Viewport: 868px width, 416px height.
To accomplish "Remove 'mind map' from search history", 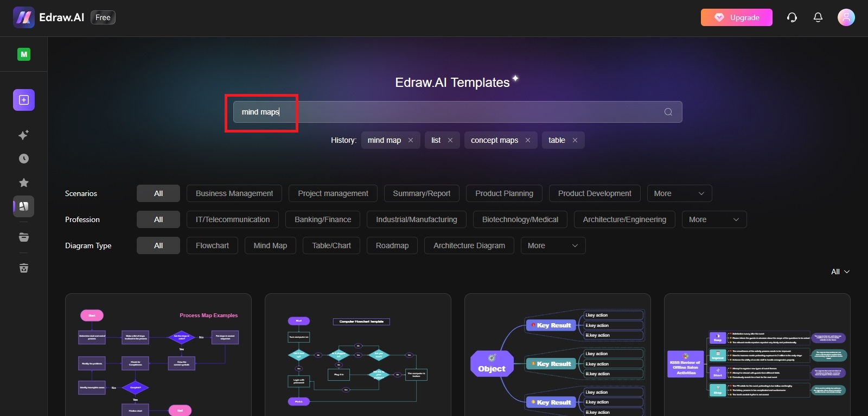I will (411, 140).
